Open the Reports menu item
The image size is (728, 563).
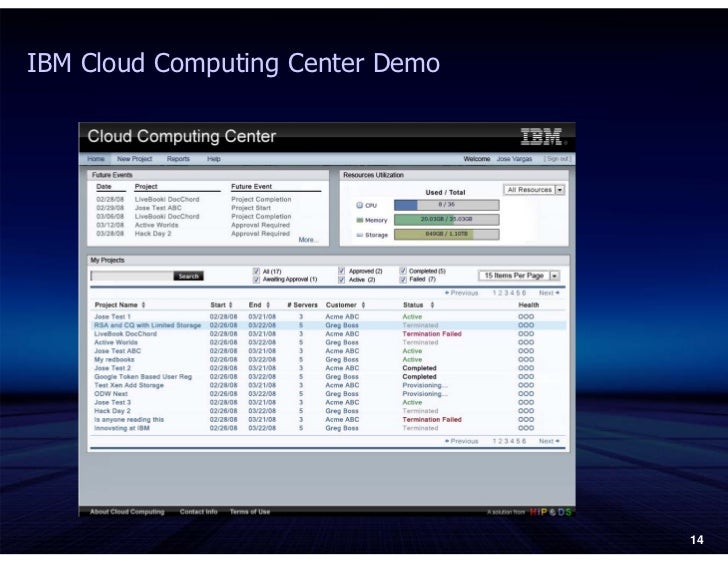pos(178,159)
